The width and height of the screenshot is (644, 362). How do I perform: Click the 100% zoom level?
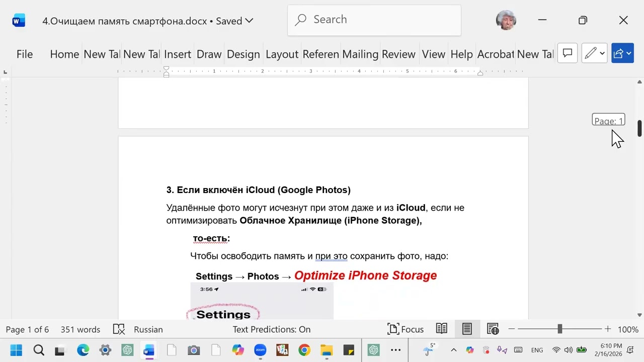628,330
